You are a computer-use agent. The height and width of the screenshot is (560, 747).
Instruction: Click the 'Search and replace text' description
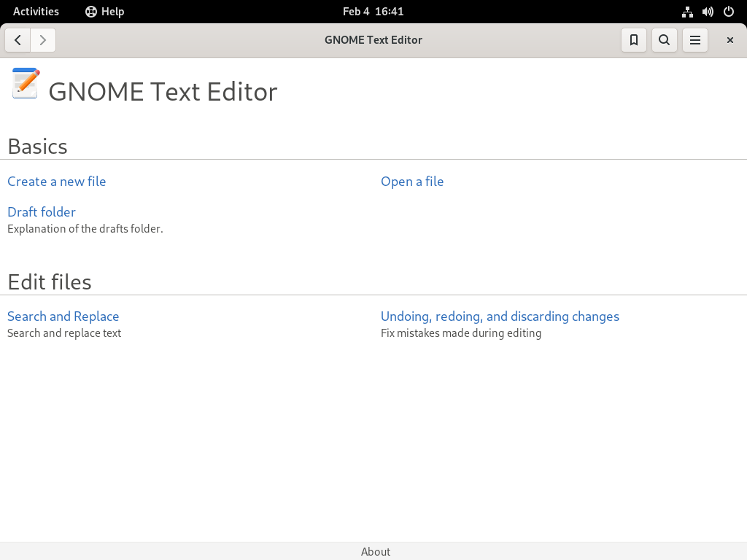[64, 333]
